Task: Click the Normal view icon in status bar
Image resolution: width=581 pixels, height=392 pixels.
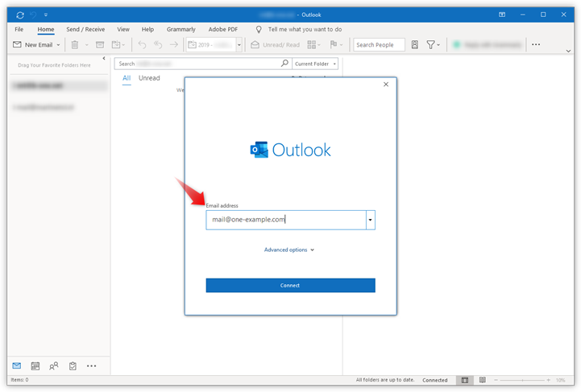Action: (x=465, y=380)
